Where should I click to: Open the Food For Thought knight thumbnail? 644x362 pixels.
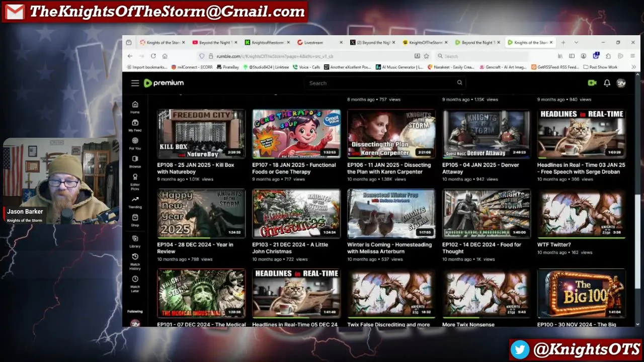tap(487, 214)
